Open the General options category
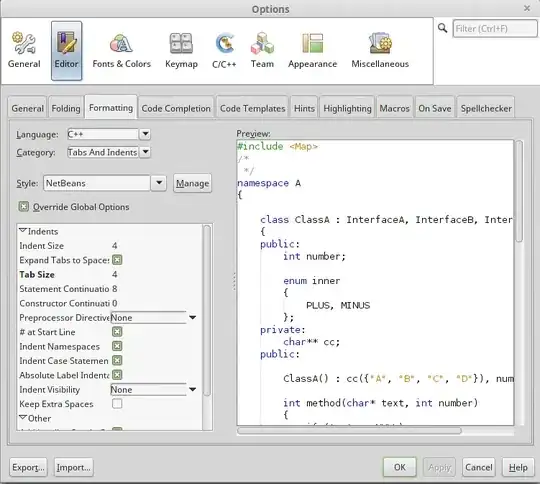The height and width of the screenshot is (484, 540). pos(24,51)
